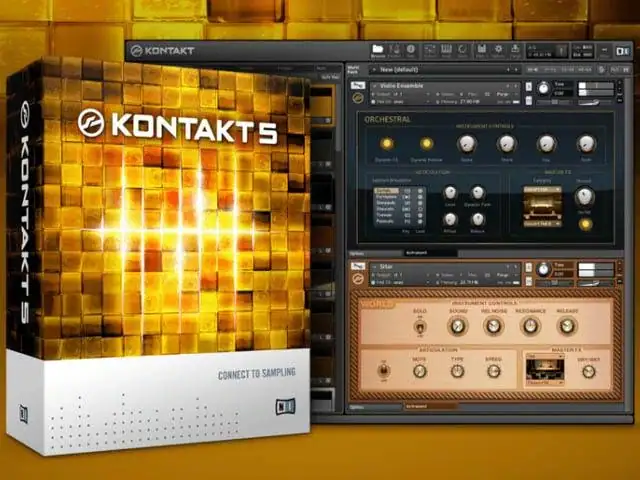640x480 pixels.
Task: Click the Quick-load circular icon in toolbar
Action: [x=462, y=51]
